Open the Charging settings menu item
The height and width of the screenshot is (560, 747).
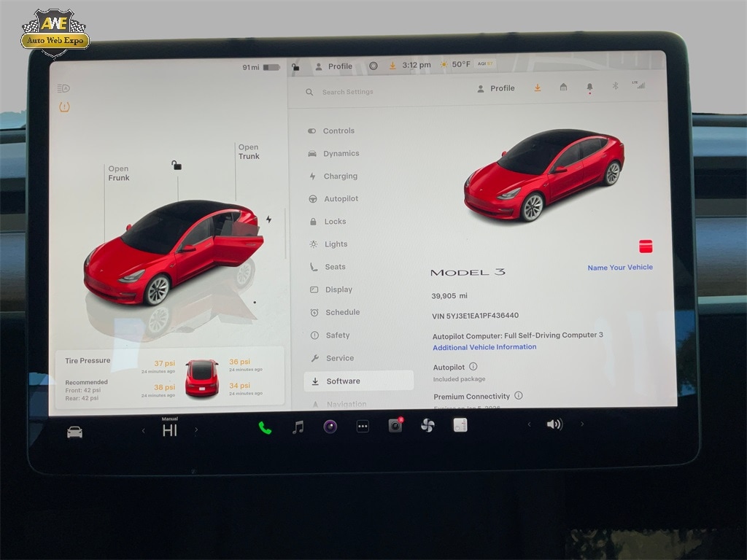click(340, 176)
